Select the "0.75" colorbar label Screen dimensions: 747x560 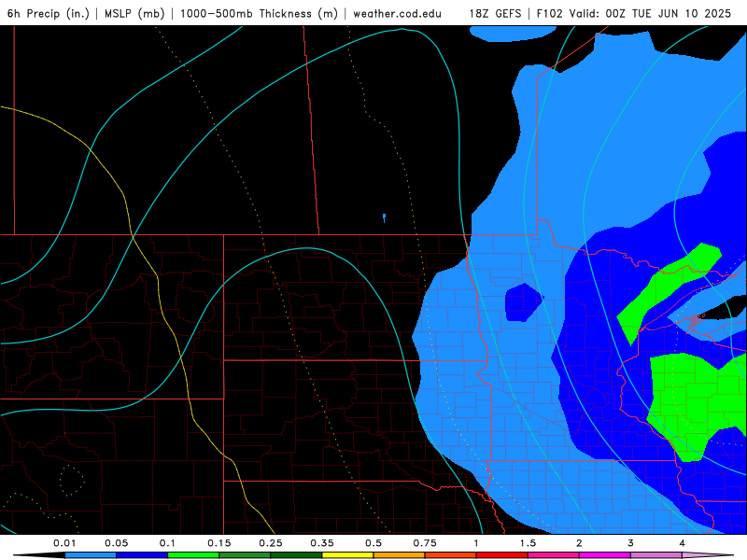425,543
